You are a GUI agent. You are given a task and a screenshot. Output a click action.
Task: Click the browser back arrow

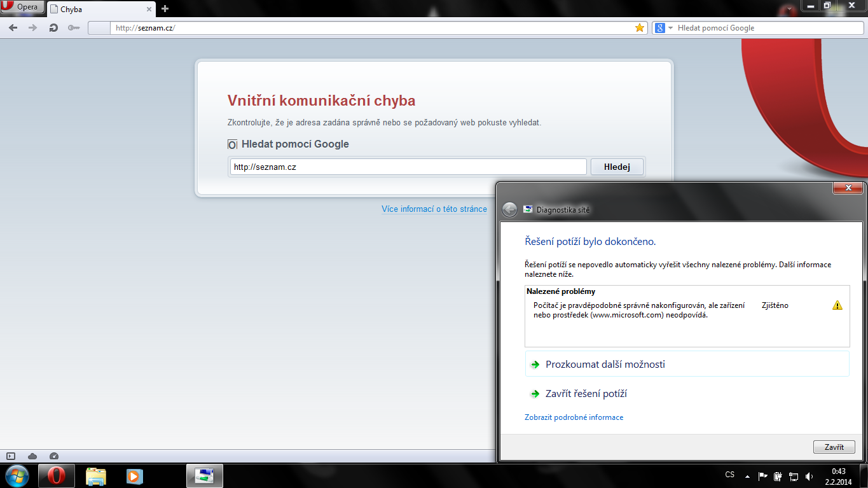point(13,28)
